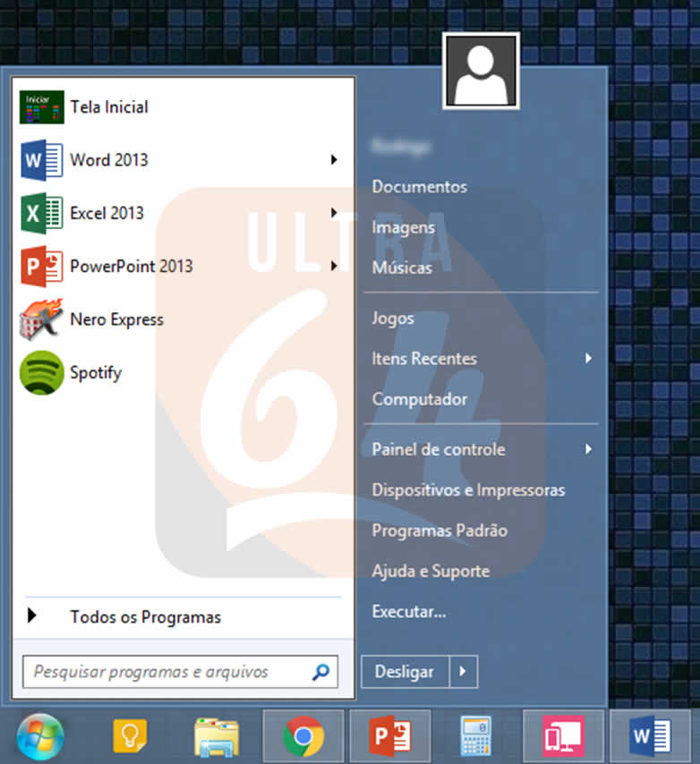This screenshot has height=764, width=700.
Task: Expand the Itens Recentes submenu
Action: point(588,359)
